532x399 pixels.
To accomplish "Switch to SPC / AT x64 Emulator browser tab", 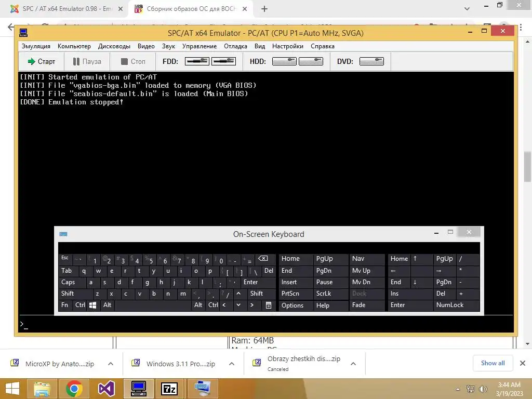I will [x=66, y=9].
